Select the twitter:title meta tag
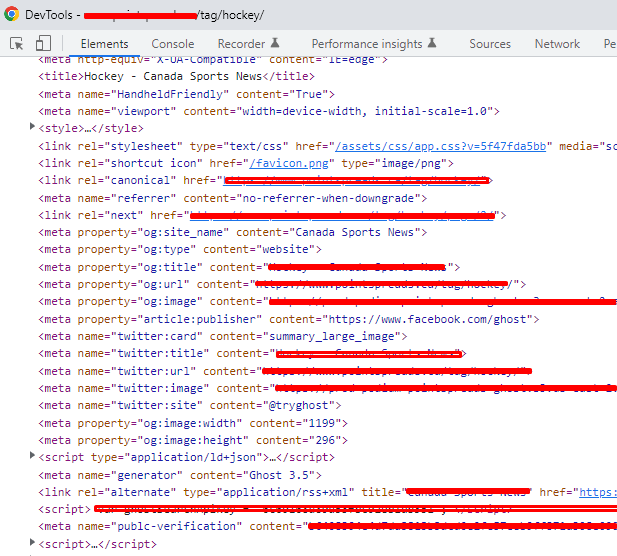 point(252,353)
